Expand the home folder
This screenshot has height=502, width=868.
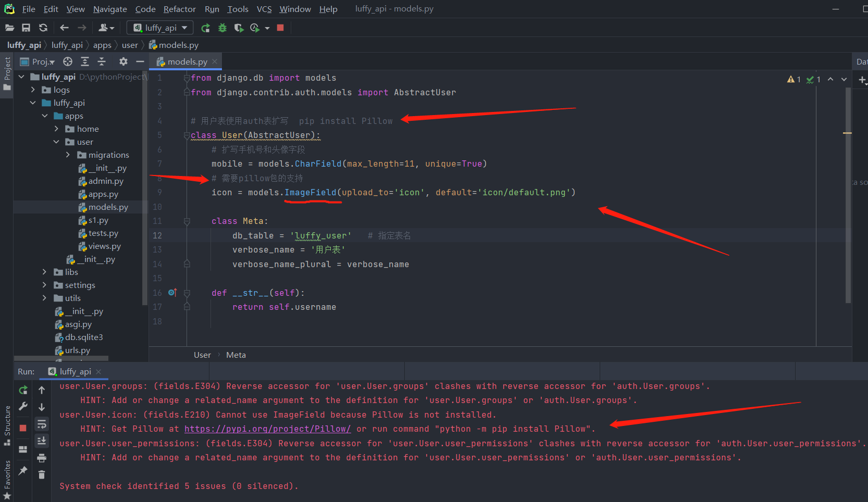(56, 129)
